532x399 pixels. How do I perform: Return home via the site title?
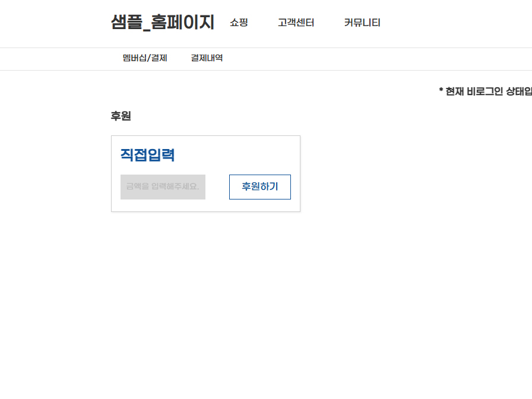161,22
